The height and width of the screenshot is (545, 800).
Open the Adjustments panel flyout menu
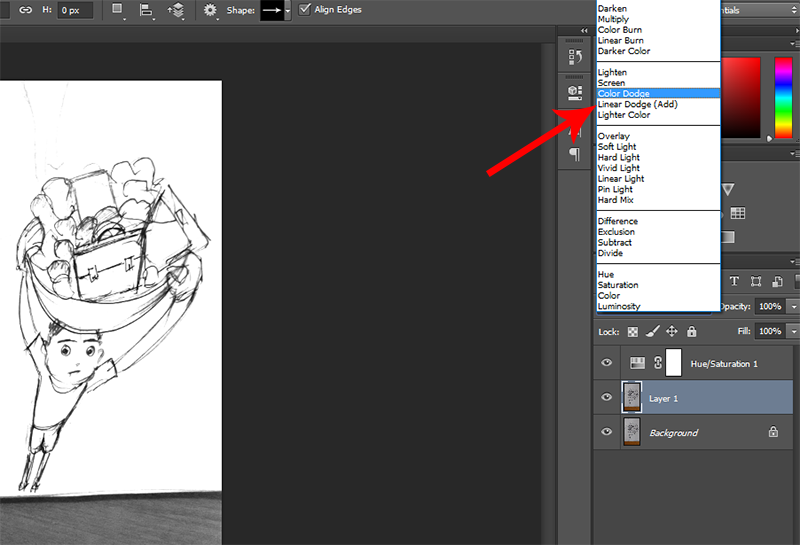795,153
